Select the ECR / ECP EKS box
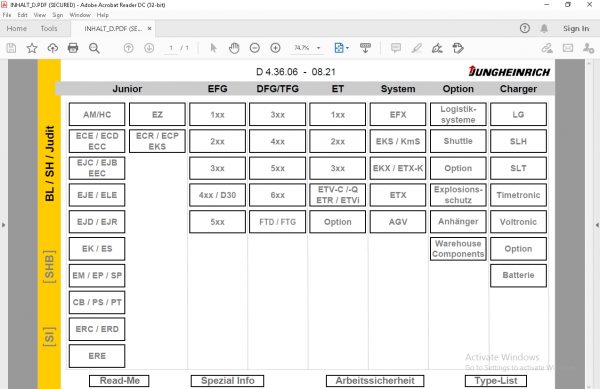This screenshot has height=389, width=600. pyautogui.click(x=157, y=141)
